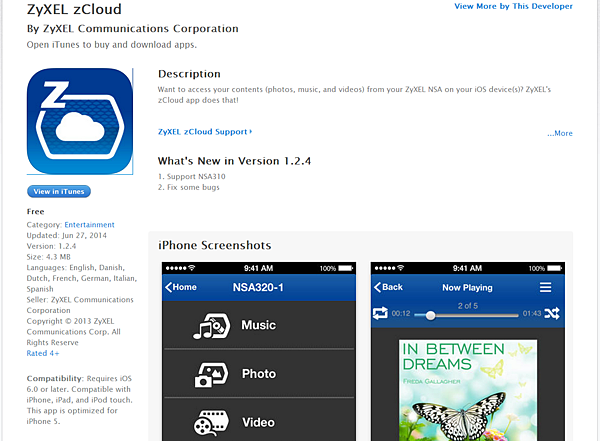Click the In Between Dreams album cover
The height and width of the screenshot is (441, 600).
[468, 390]
